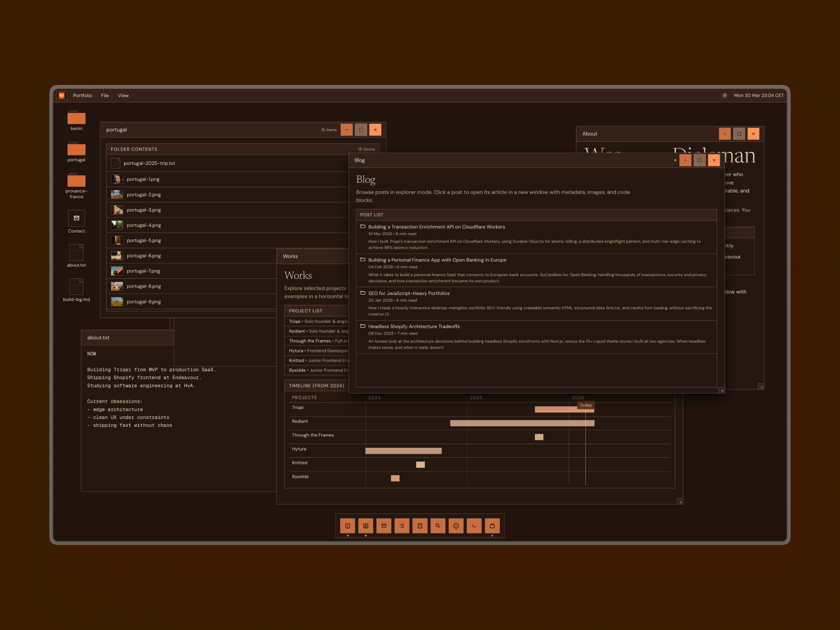Screen dimensions: 840x630
Task: Open the About info icon in the dock
Action: coord(348,526)
